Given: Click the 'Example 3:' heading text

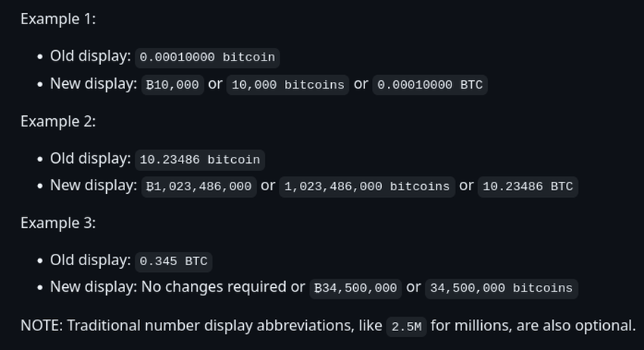Looking at the screenshot, I should coord(58,223).
